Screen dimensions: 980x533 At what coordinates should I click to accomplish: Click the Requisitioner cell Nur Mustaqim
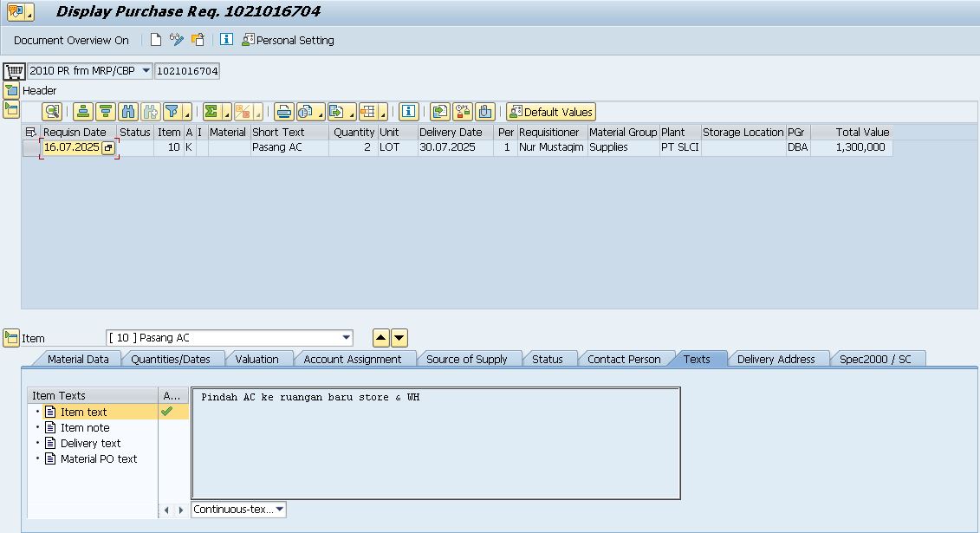pyautogui.click(x=552, y=147)
